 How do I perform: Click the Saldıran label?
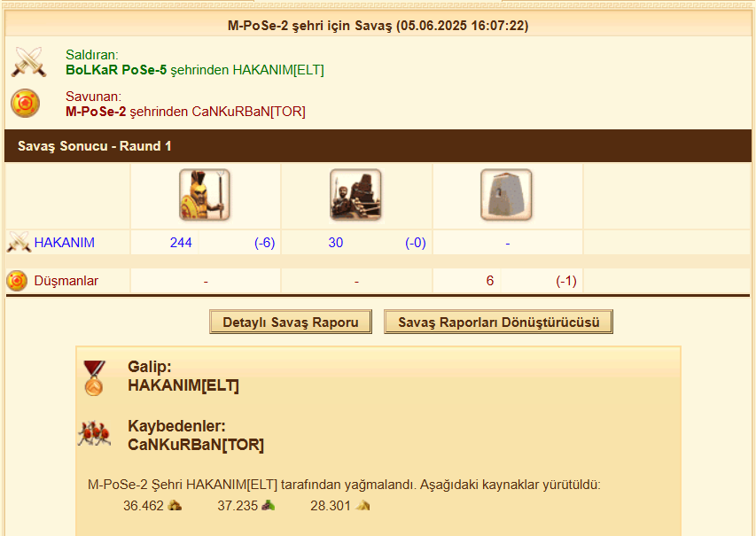coord(92,54)
